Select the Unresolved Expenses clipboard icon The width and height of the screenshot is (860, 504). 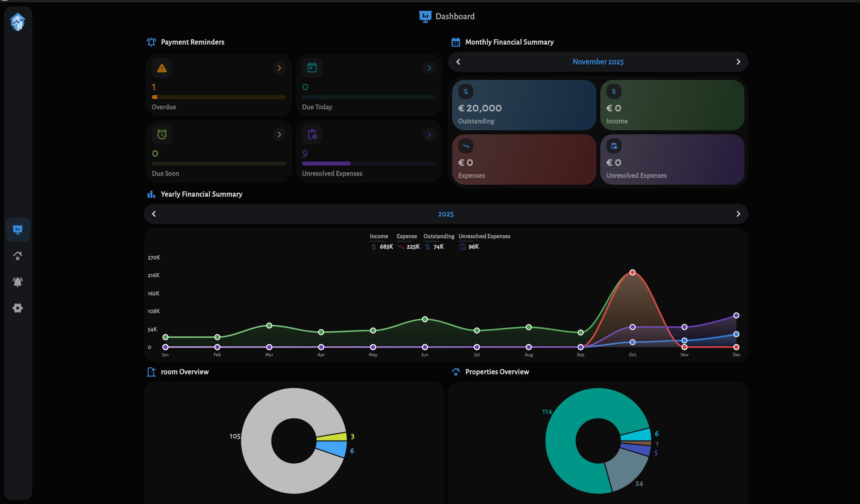tap(312, 134)
